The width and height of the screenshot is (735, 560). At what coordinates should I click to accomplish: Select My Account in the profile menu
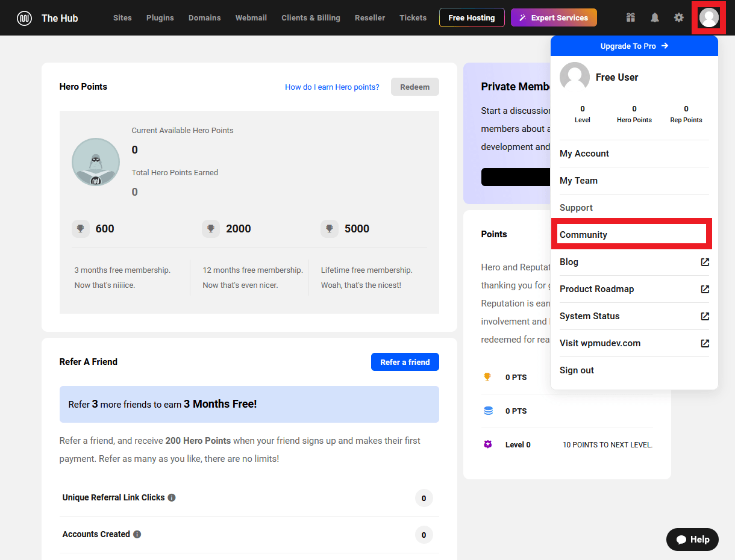(x=634, y=154)
